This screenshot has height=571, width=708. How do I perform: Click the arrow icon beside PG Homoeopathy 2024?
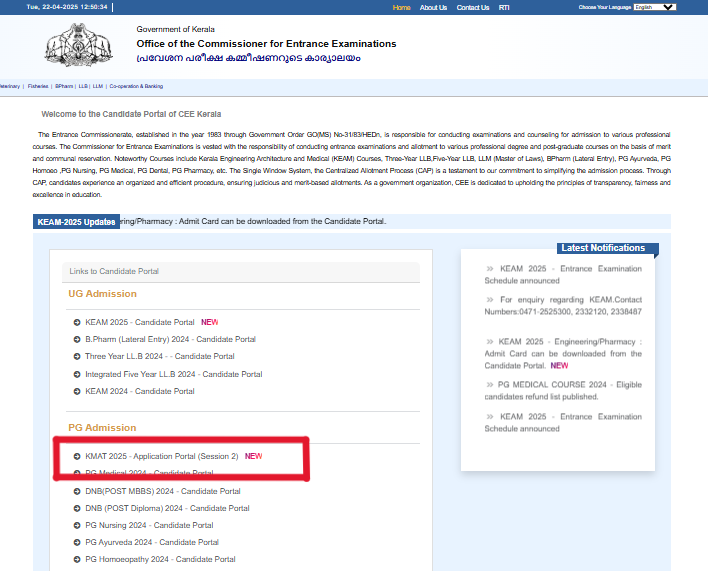[77, 559]
